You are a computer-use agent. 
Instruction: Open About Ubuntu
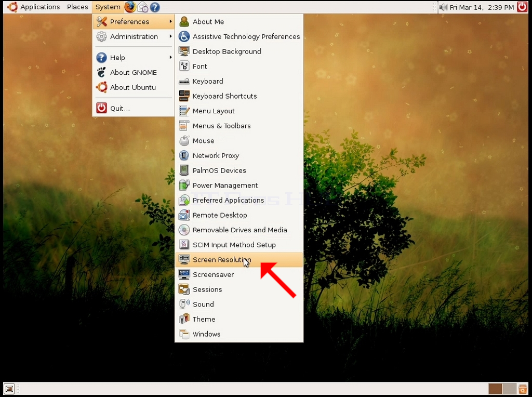tap(134, 87)
